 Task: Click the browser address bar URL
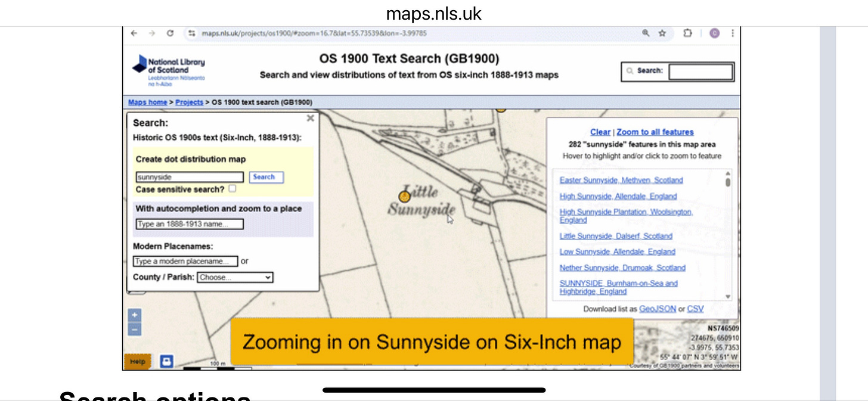[314, 33]
